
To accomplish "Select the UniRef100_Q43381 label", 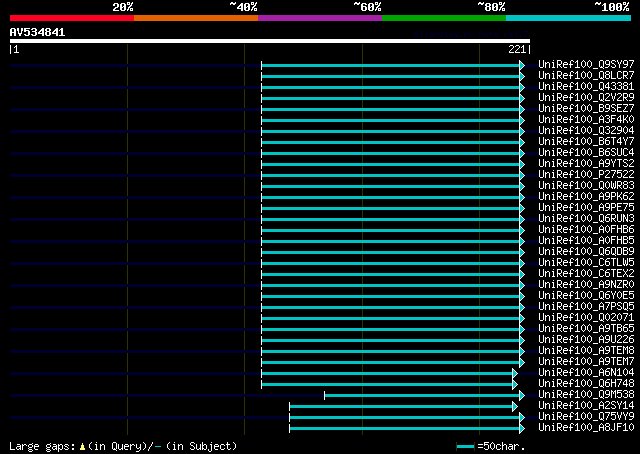I will point(586,87).
